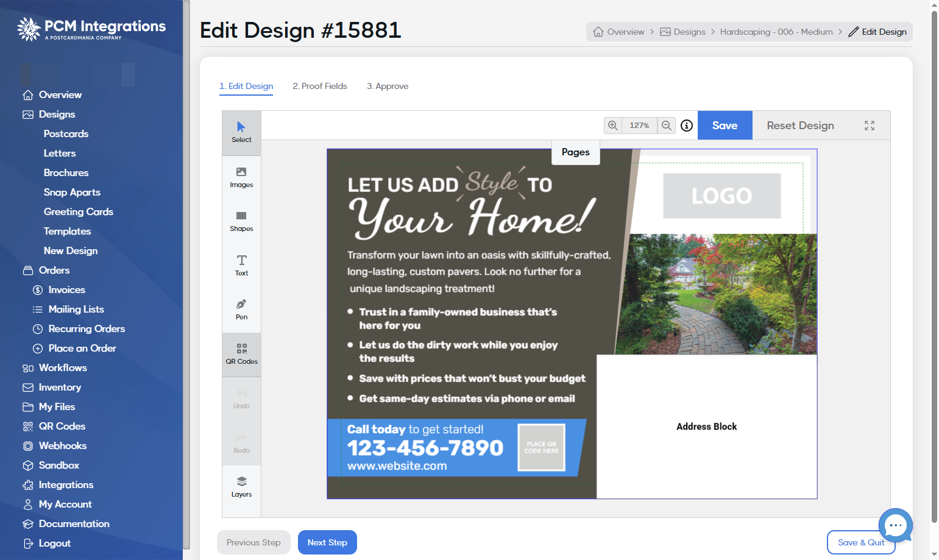Open Templates in the sidebar

click(67, 232)
